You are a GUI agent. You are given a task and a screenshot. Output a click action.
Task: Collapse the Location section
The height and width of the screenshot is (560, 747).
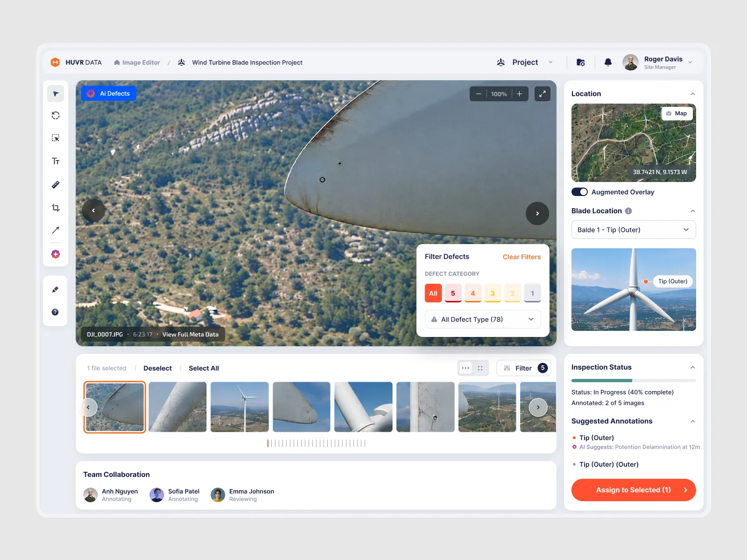(693, 94)
